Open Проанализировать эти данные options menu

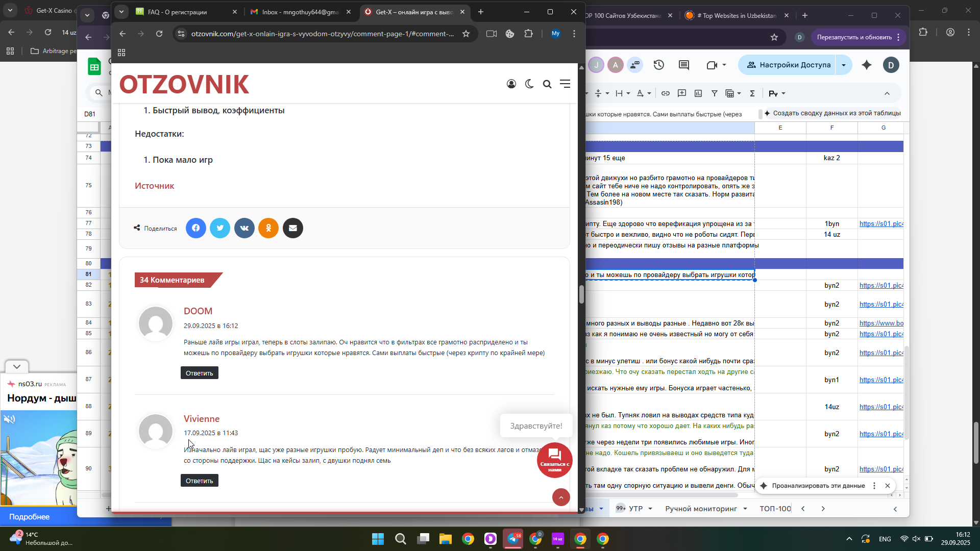pyautogui.click(x=874, y=486)
